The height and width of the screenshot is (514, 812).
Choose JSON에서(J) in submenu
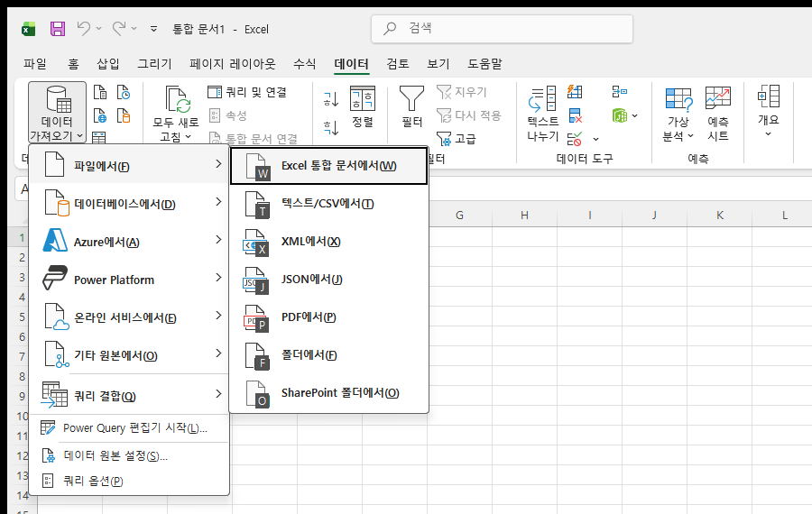(328, 279)
